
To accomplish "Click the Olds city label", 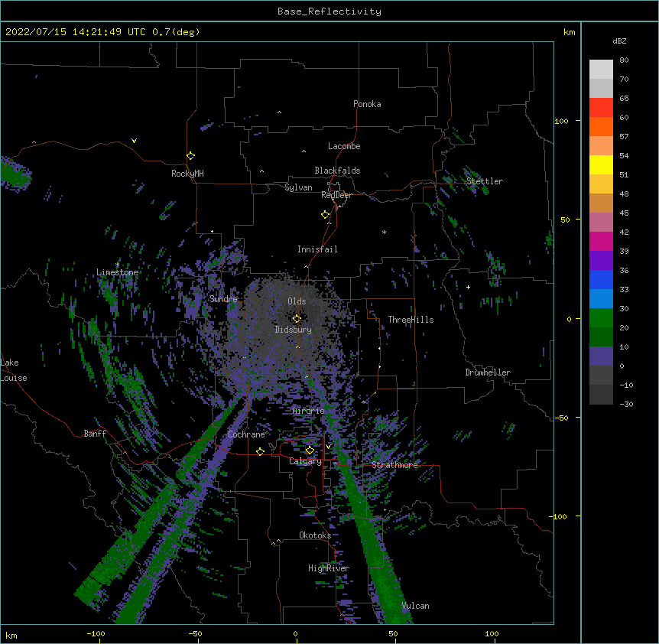I will point(297,301).
